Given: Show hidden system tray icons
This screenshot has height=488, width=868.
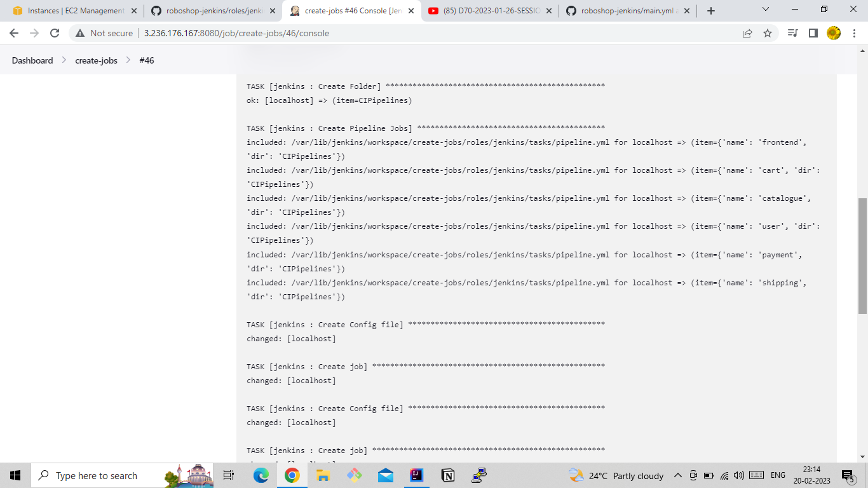Looking at the screenshot, I should [678, 475].
